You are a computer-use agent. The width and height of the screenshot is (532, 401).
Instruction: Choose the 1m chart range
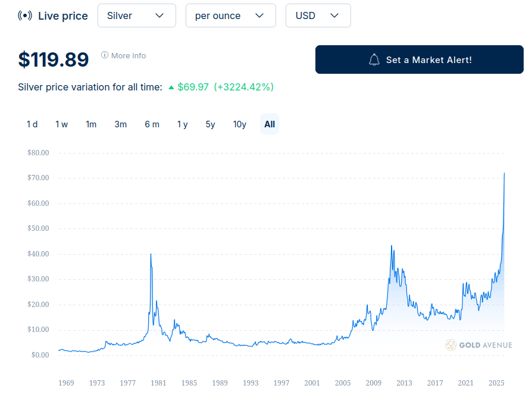(x=91, y=124)
